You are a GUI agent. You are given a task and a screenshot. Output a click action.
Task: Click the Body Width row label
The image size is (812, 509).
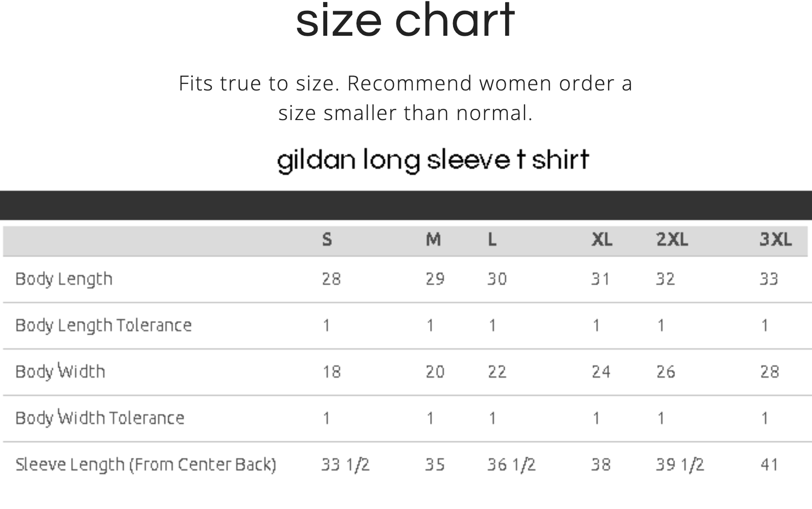point(60,372)
